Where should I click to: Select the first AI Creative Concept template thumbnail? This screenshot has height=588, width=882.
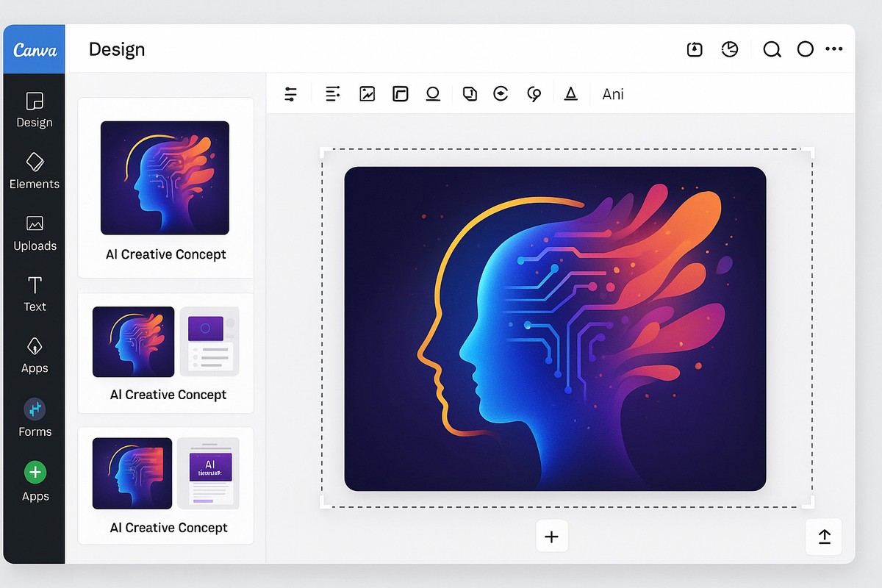point(165,178)
